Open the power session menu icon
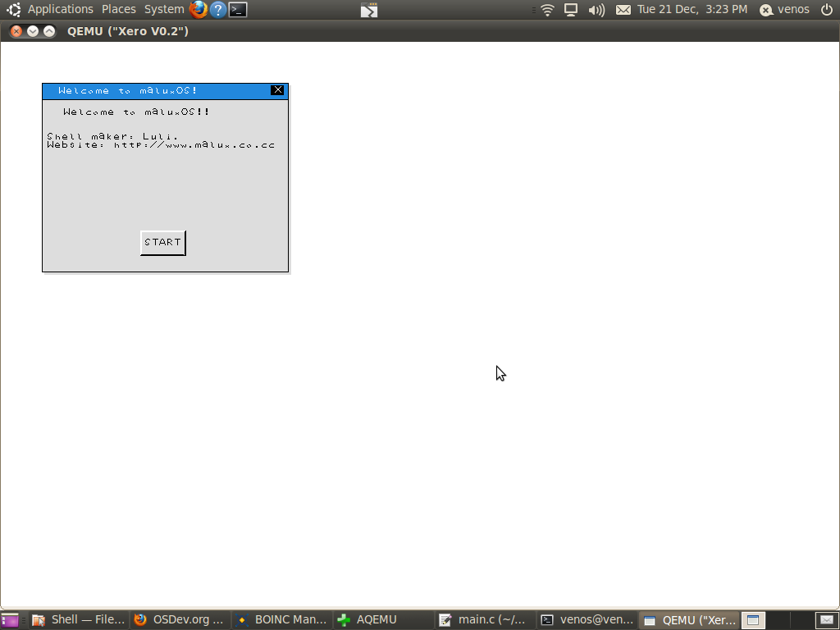 click(x=827, y=9)
